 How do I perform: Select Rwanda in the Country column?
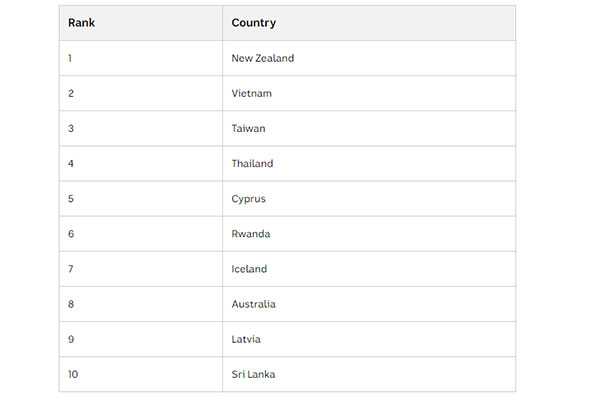coord(251,234)
